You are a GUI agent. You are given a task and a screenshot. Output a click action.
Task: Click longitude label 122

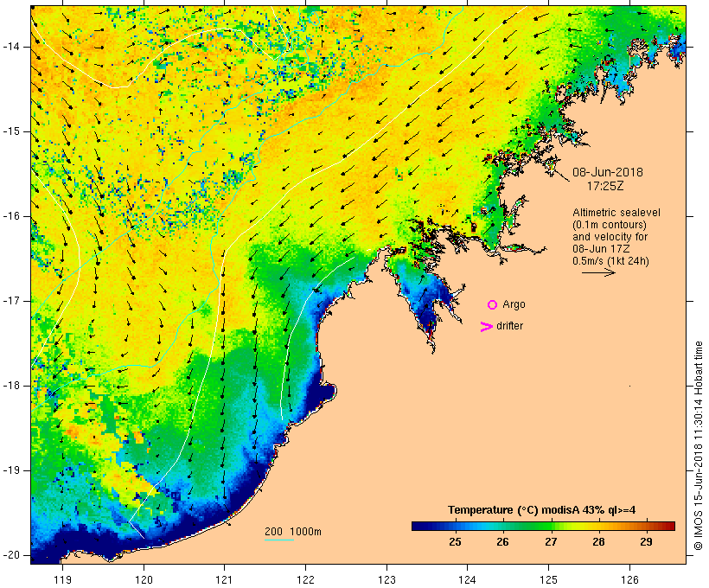pos(305,579)
